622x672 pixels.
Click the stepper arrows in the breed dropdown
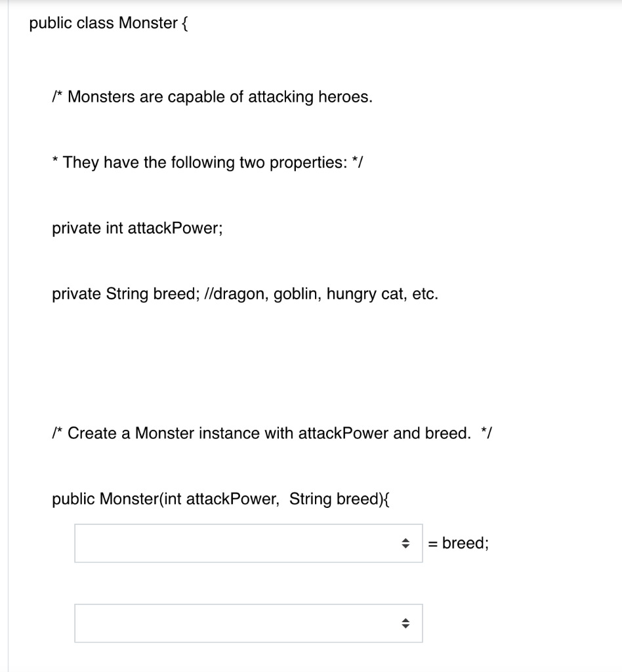point(407,543)
